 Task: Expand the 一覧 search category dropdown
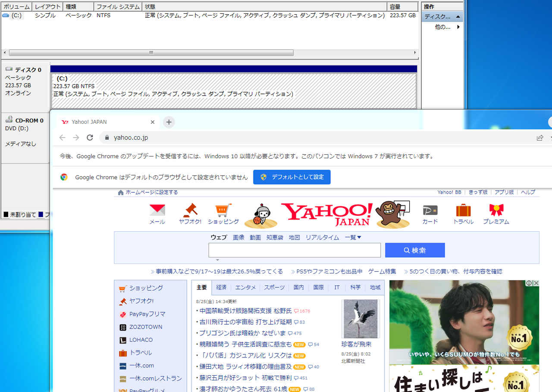pos(353,237)
